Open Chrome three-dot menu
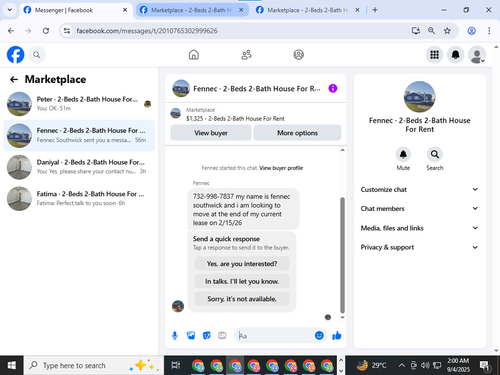Viewport: 500px width, 375px height. coord(489,31)
